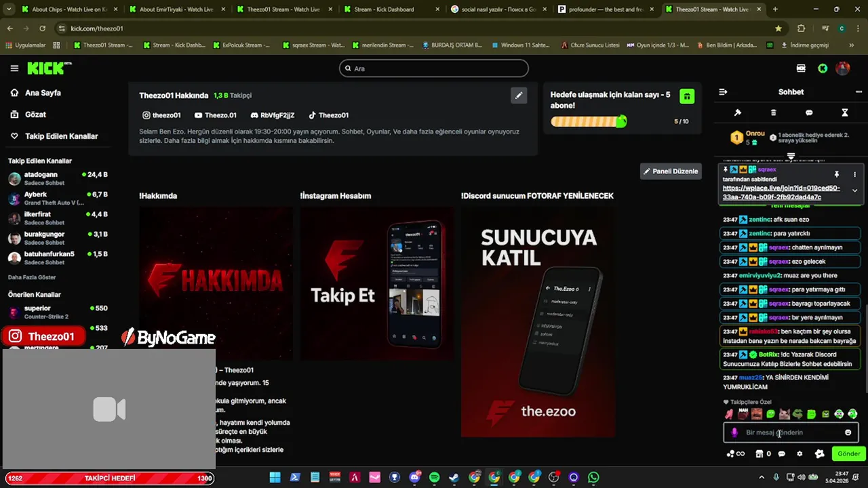This screenshot has width=868, height=488.
Task: Open Spotify from the taskbar
Action: [x=434, y=478]
